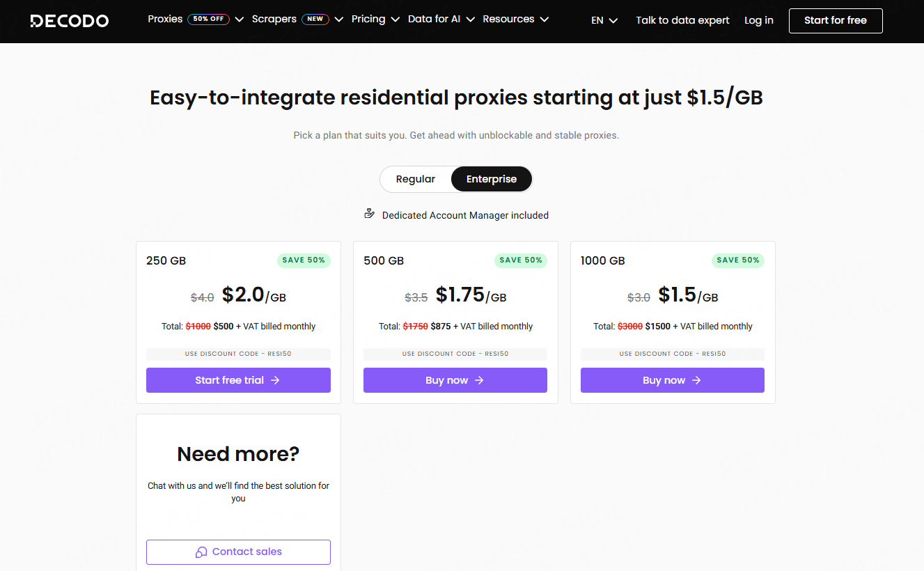Select the Enterprise plan toggle
The height and width of the screenshot is (571, 924).
click(492, 179)
